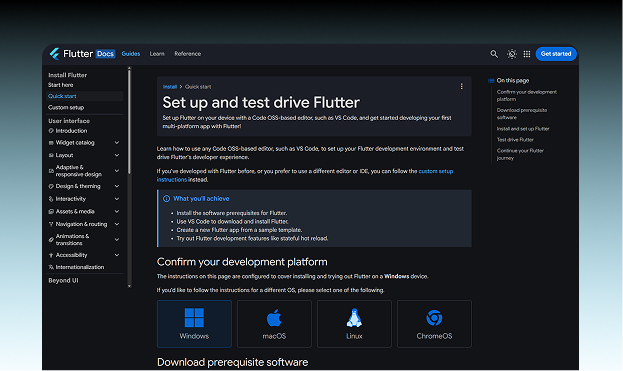Click the Quick start breadcrumb text
Viewport: 623px width, 371px height.
198,87
